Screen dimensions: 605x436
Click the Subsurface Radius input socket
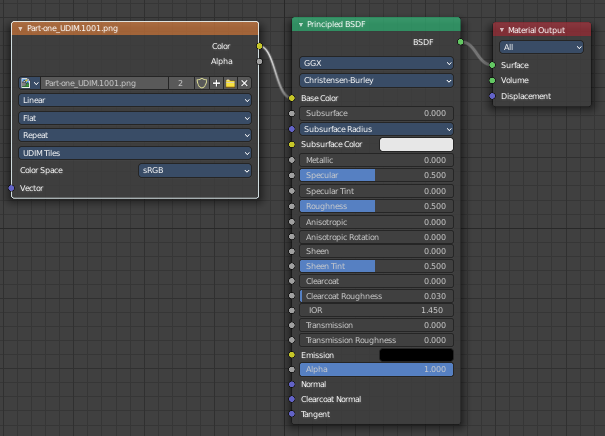[x=292, y=129]
